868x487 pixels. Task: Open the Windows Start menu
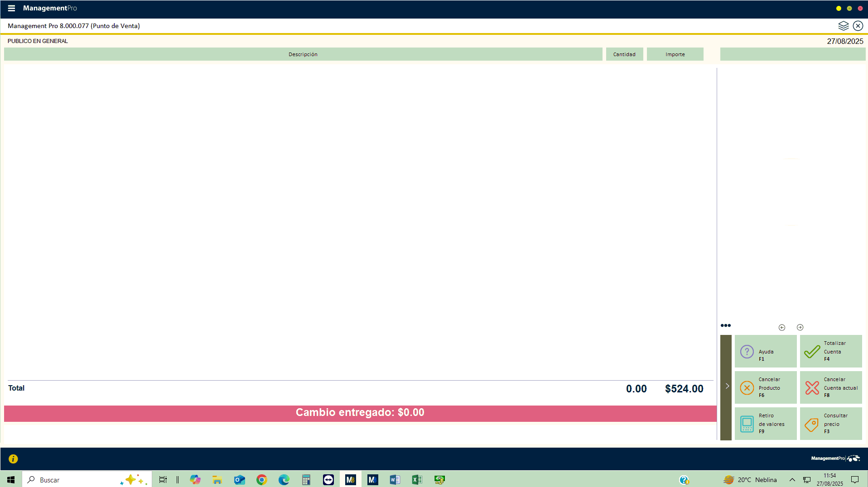pyautogui.click(x=11, y=480)
